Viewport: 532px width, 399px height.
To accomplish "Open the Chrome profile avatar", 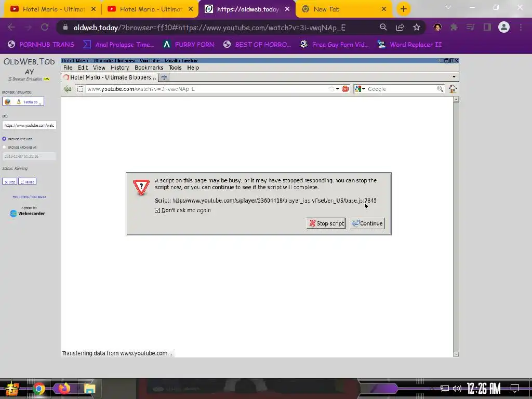I will [504, 27].
